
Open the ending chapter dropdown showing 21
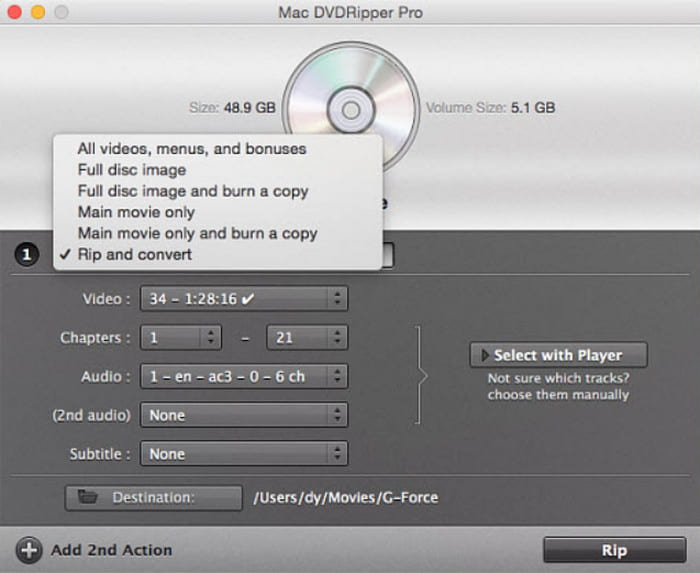(x=307, y=337)
